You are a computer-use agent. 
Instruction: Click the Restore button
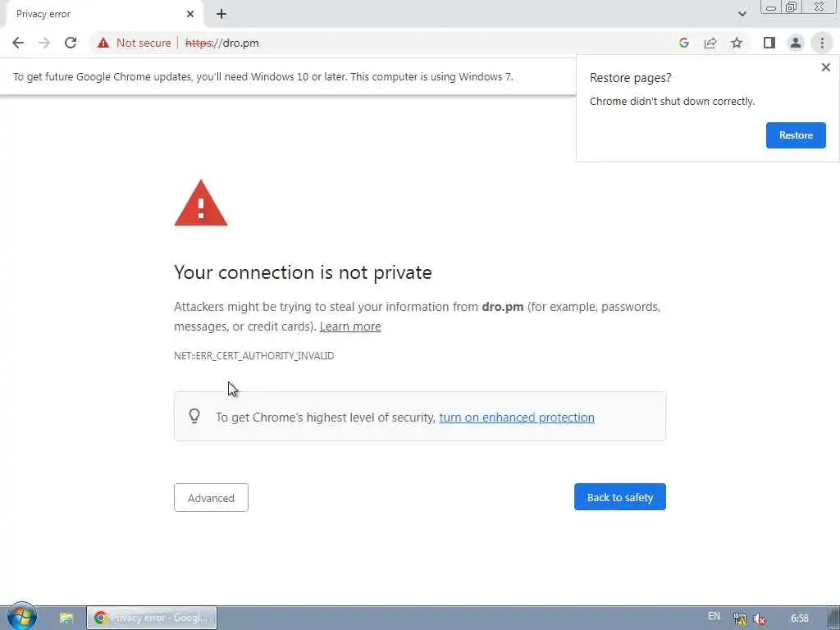(796, 135)
